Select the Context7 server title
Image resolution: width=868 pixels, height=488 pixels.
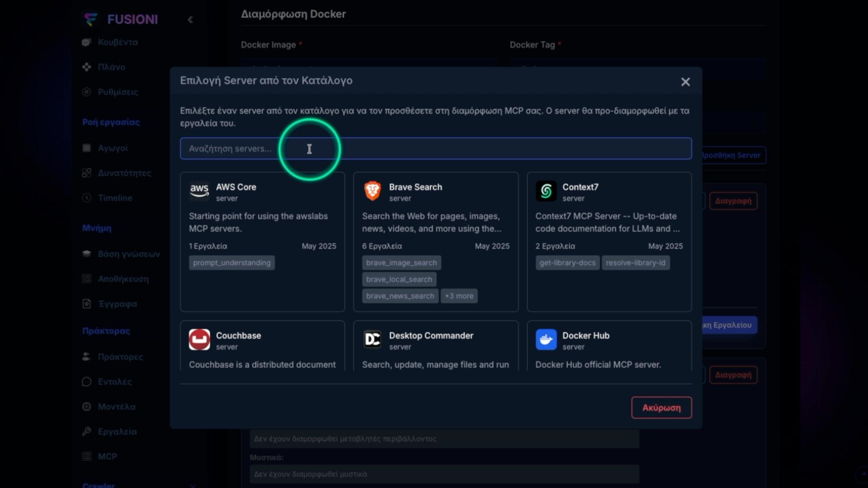580,187
